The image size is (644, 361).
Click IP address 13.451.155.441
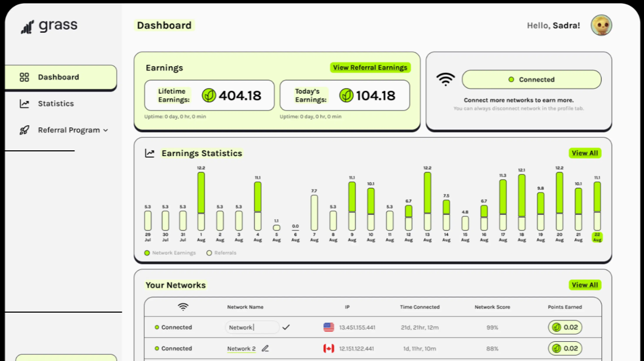357,328
